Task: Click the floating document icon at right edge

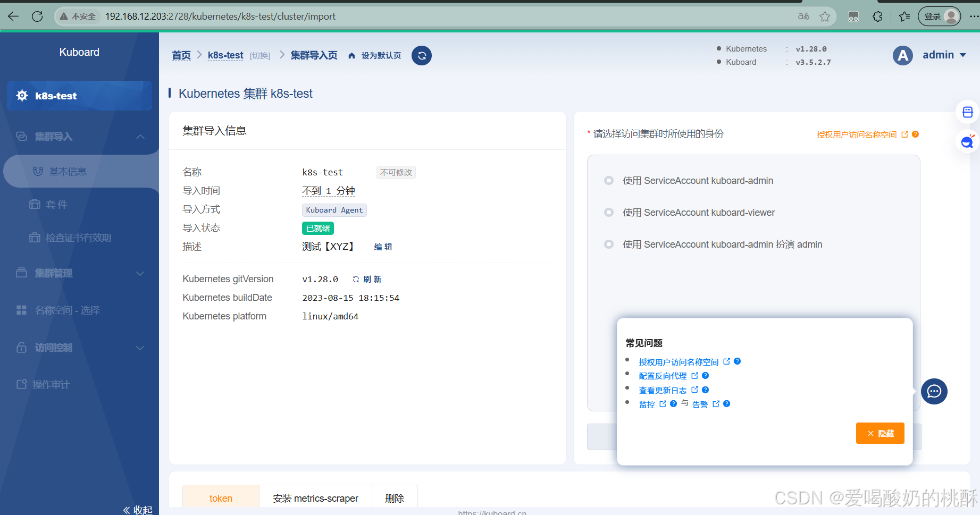Action: point(968,112)
